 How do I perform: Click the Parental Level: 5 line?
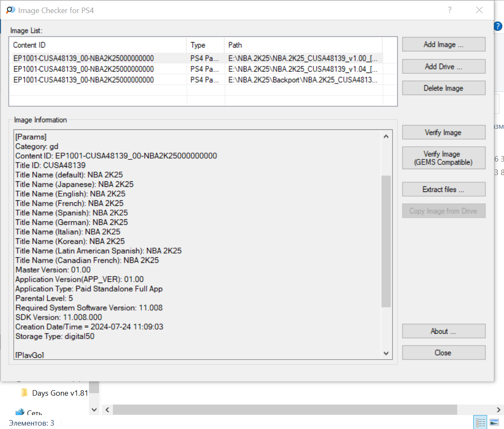pyautogui.click(x=44, y=298)
